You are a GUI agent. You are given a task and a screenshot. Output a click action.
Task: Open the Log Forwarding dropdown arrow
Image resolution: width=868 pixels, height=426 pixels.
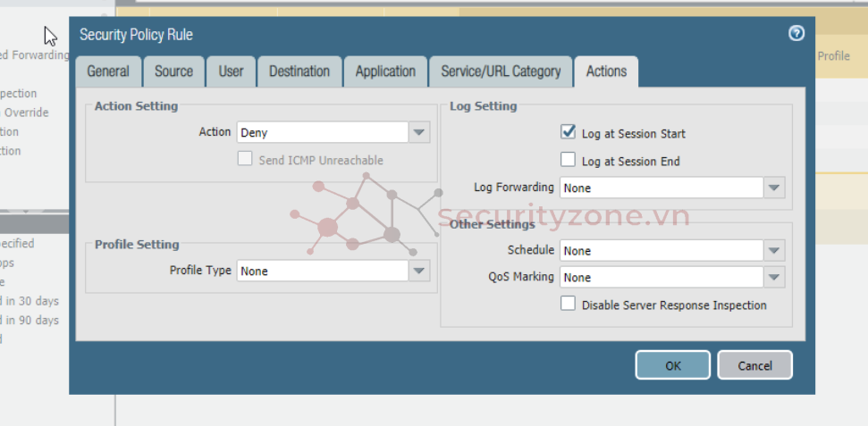point(774,188)
